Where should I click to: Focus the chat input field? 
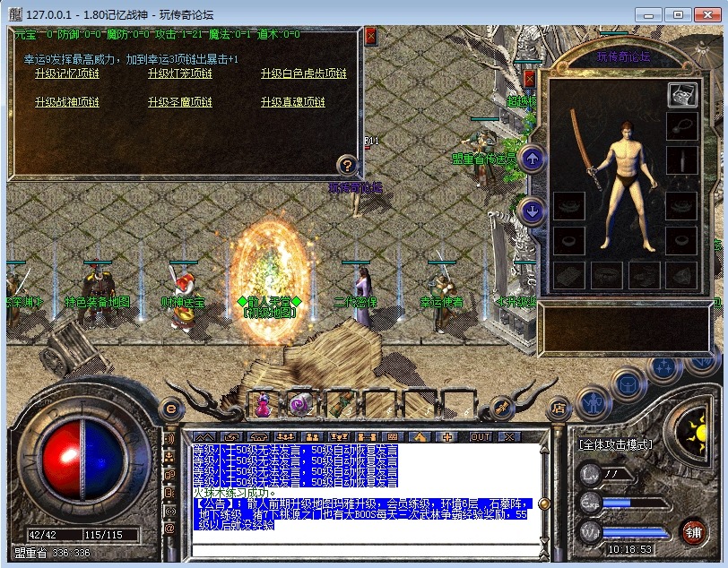pyautogui.click(x=365, y=550)
